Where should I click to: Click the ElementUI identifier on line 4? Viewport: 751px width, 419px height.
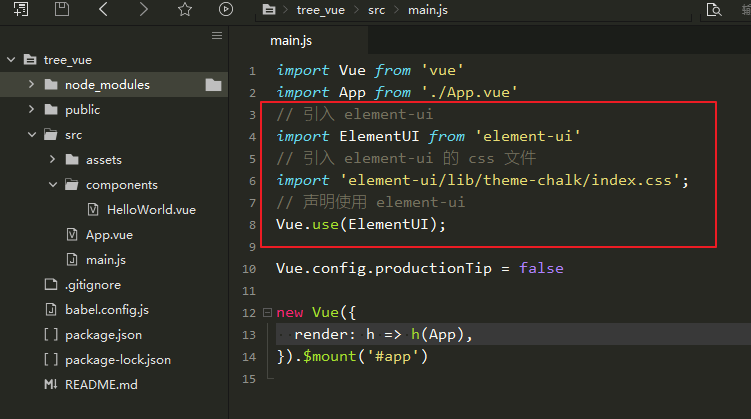pos(379,136)
